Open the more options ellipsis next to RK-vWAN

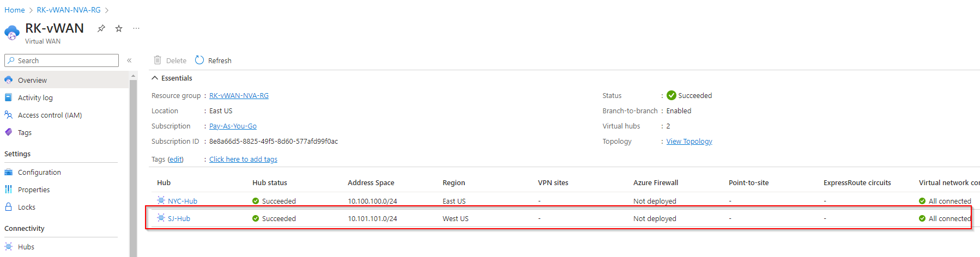click(136, 28)
